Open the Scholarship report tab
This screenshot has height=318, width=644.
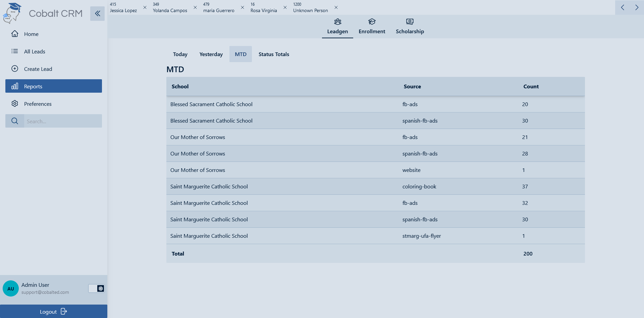pos(410,27)
